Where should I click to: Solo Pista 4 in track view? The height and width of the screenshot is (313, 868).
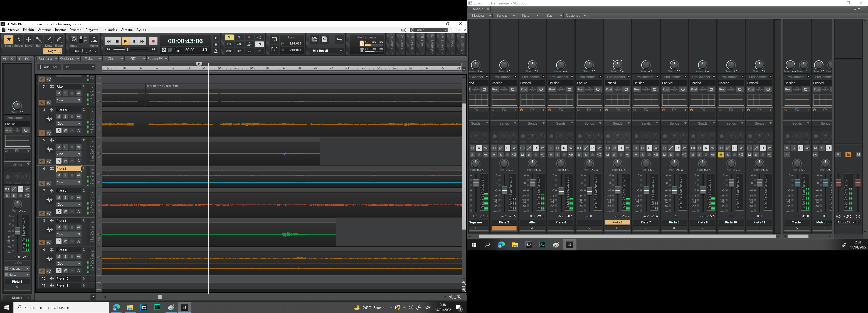(x=65, y=117)
